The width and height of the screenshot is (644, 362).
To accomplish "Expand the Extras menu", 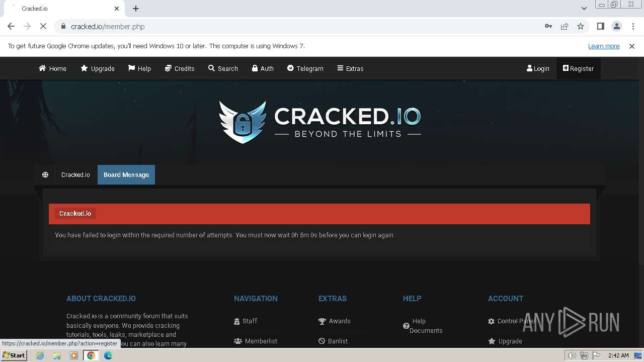I will point(350,68).
